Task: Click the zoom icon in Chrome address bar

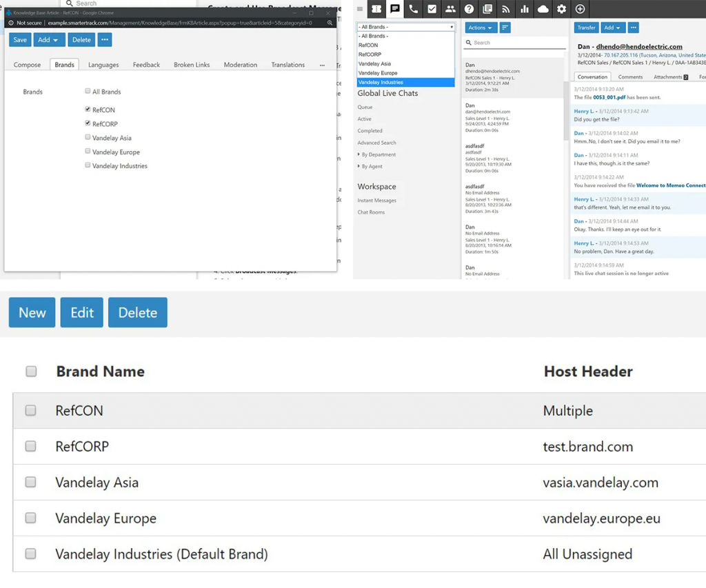Action: (x=330, y=23)
